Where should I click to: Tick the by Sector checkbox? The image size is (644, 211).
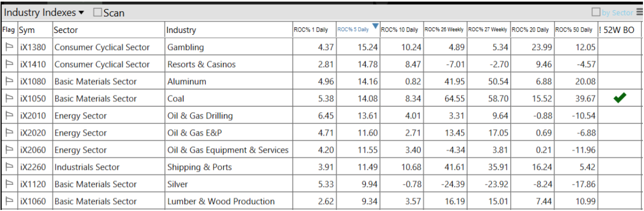click(596, 12)
